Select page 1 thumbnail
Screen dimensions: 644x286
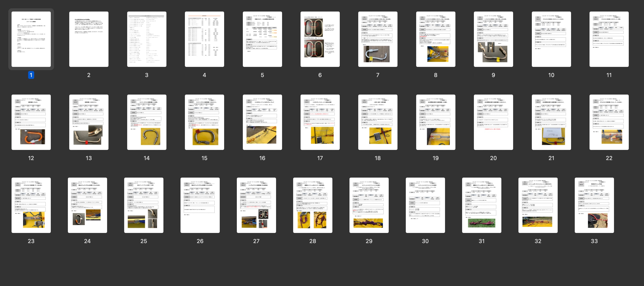tap(31, 39)
